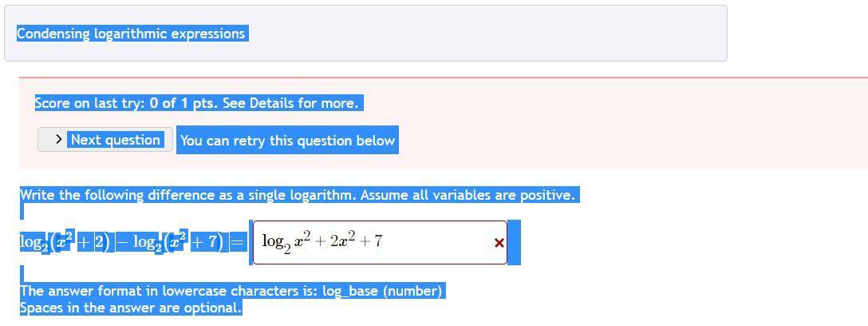This screenshot has width=868, height=326.
Task: Select the Condensing logarithmic expressions title
Action: tap(131, 34)
